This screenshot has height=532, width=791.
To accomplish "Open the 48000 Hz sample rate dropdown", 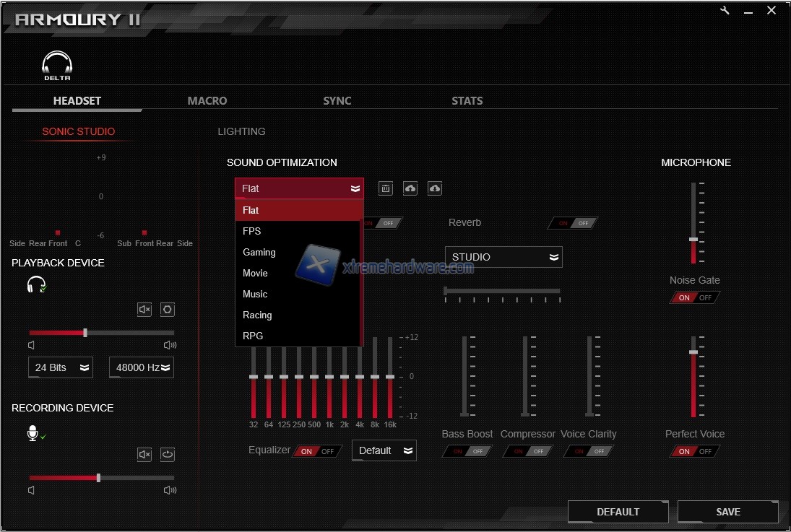I will pyautogui.click(x=142, y=367).
